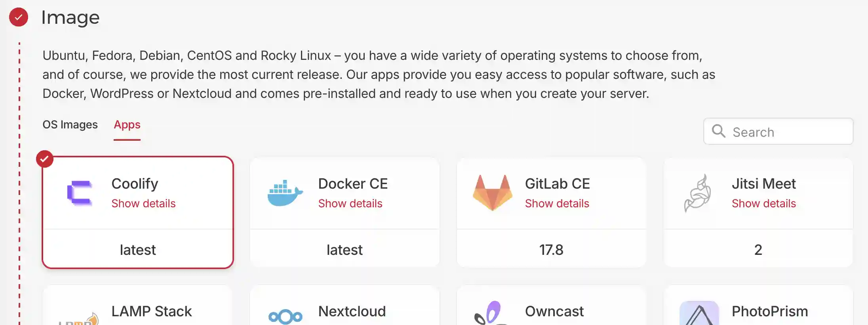Select GitLab CE version 17.8
This screenshot has width=868, height=325.
click(551, 250)
